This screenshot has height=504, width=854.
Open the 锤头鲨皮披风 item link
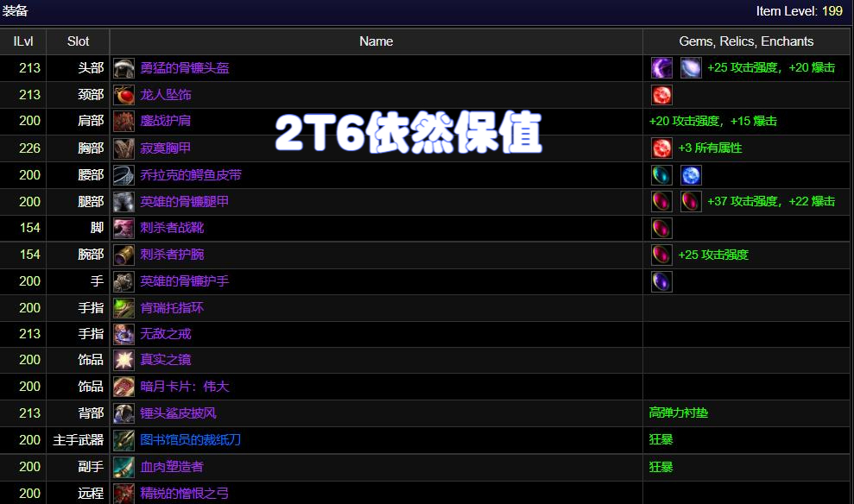point(178,413)
